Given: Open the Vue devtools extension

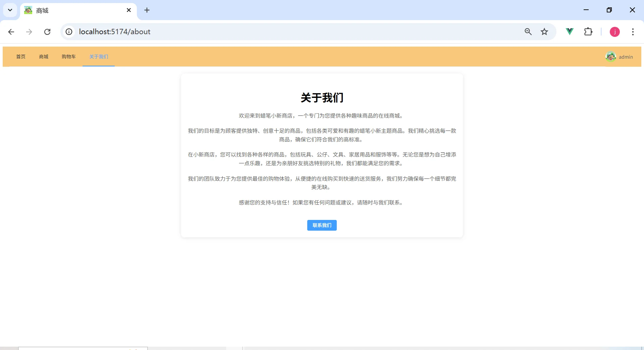Looking at the screenshot, I should (x=570, y=32).
